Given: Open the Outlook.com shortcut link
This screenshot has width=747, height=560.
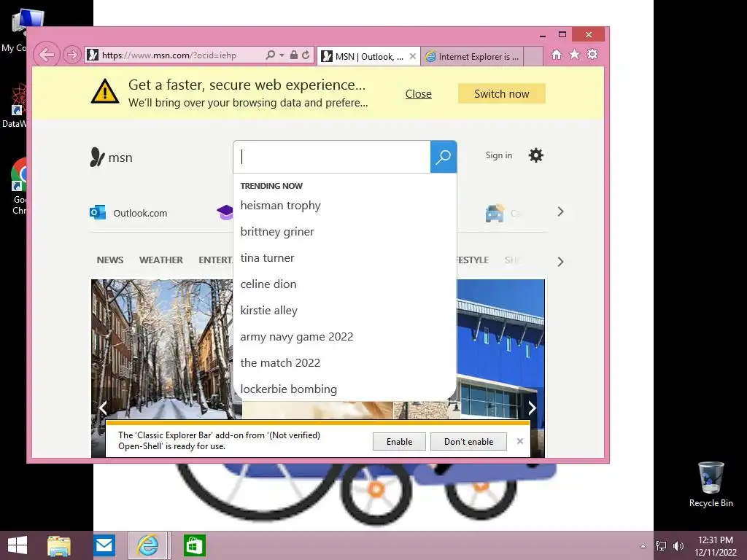Looking at the screenshot, I should point(128,213).
